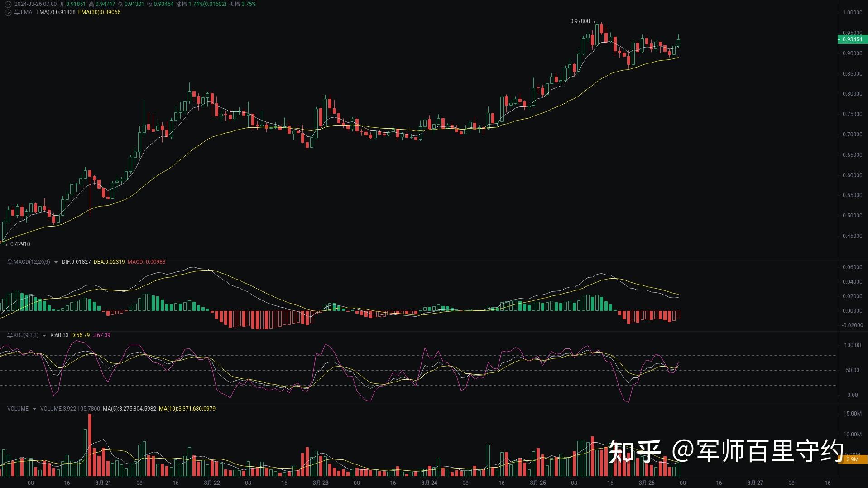
Task: Collapse the EMA indicator row chevron
Action: [x=8, y=12]
